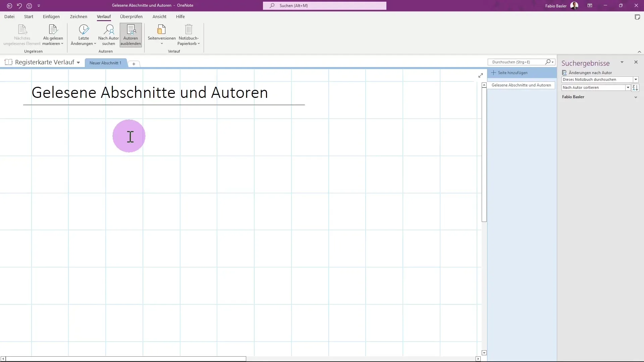This screenshot has width=644, height=362.
Task: Open Suchergebnisse pane options arrow
Action: tap(622, 62)
